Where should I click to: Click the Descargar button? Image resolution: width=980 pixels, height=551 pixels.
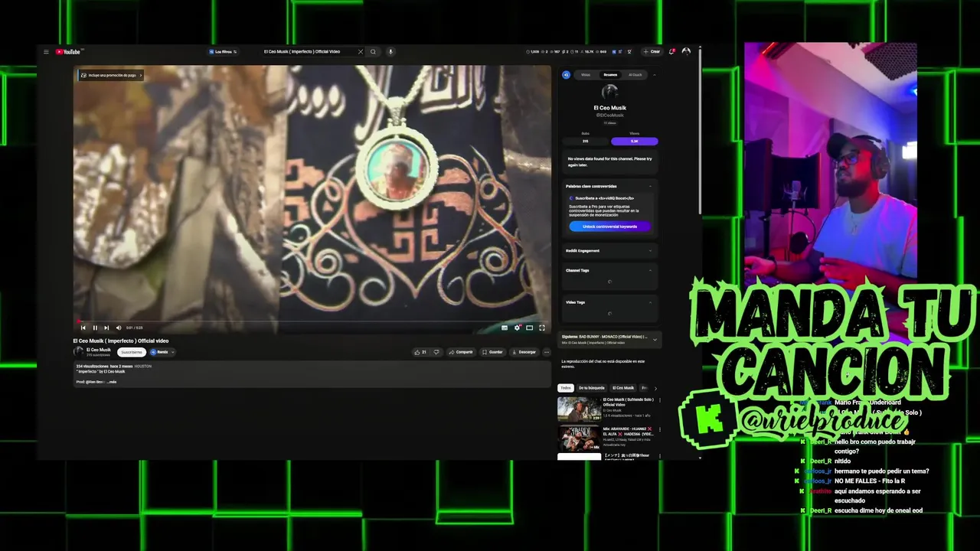point(524,352)
